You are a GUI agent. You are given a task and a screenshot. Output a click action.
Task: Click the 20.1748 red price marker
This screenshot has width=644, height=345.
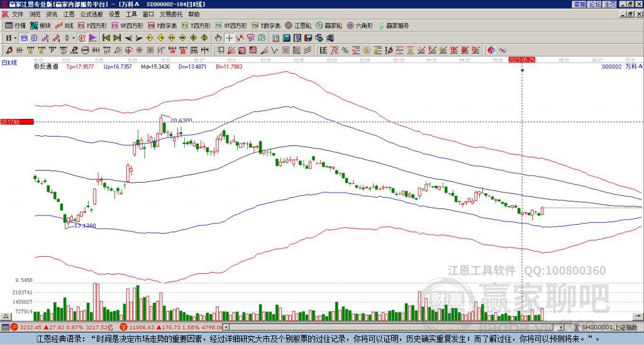[16, 122]
